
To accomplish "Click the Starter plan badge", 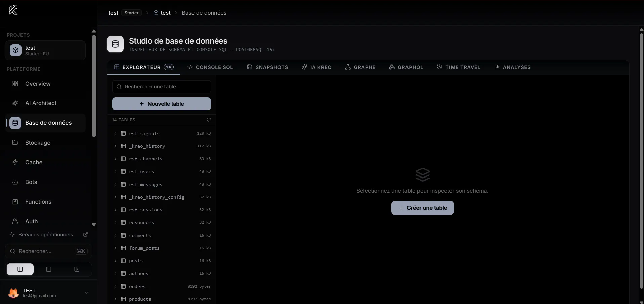I will pos(131,13).
